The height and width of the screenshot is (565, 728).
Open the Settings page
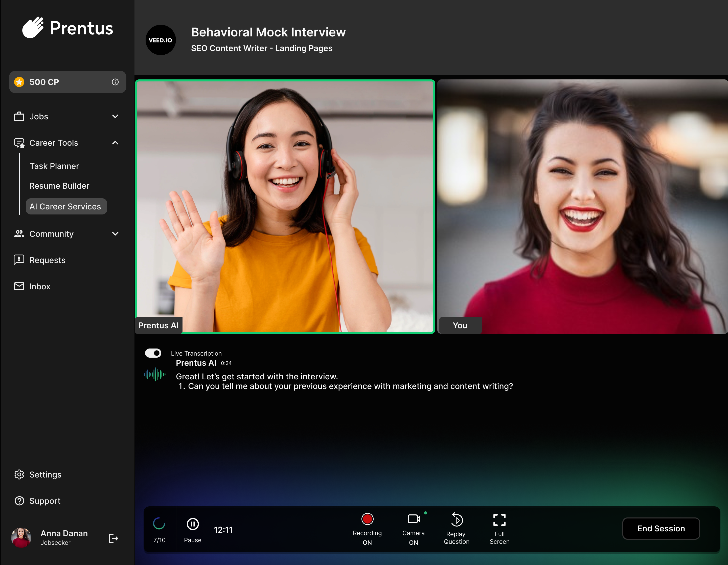click(x=45, y=475)
